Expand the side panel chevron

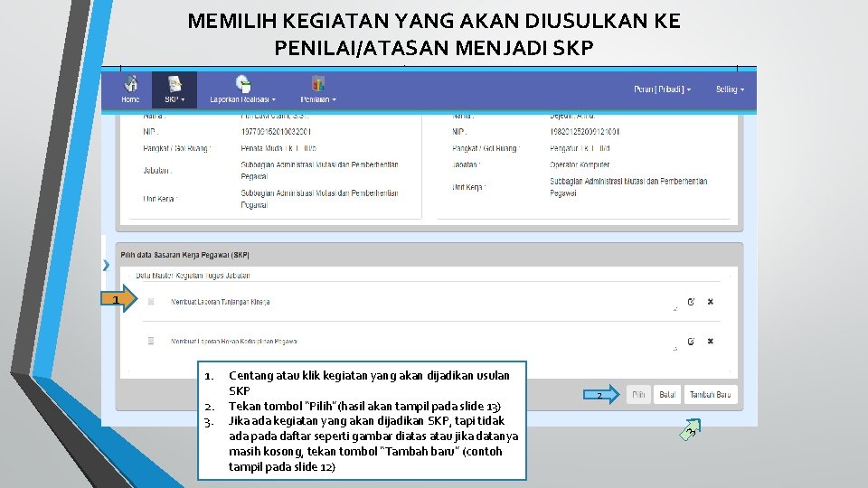coord(107,265)
